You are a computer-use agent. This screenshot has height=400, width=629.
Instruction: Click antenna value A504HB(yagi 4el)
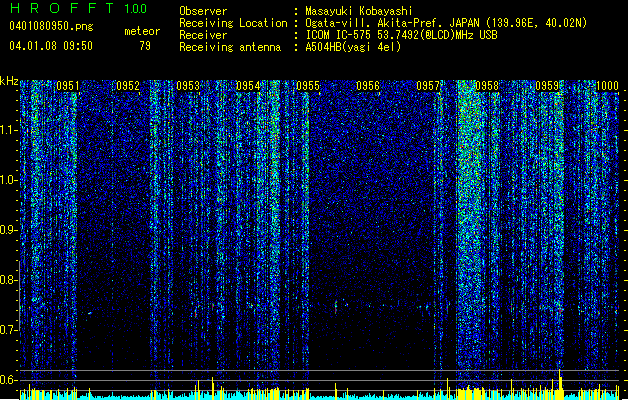353,47
